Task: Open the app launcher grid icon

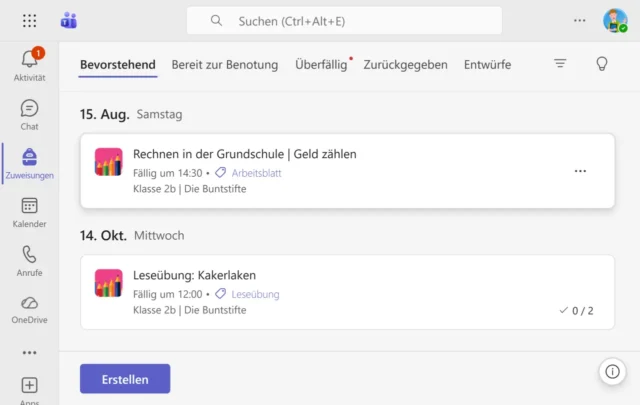Action: (29, 20)
